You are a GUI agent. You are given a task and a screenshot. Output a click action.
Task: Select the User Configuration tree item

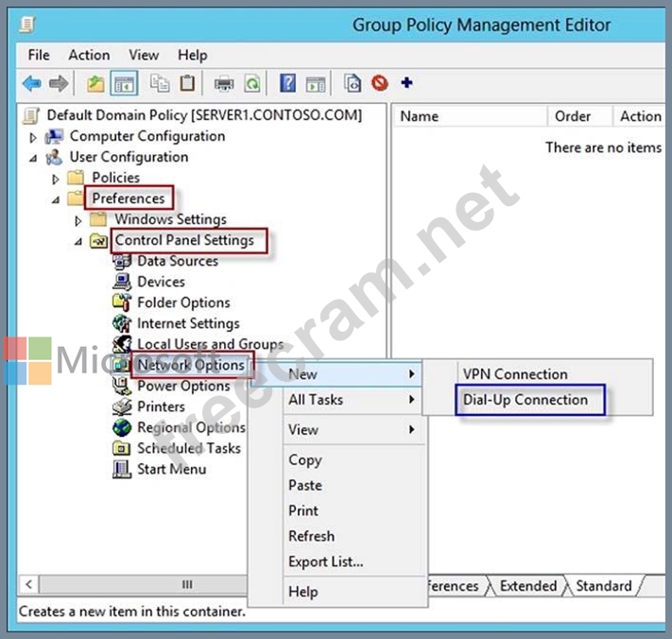click(129, 157)
